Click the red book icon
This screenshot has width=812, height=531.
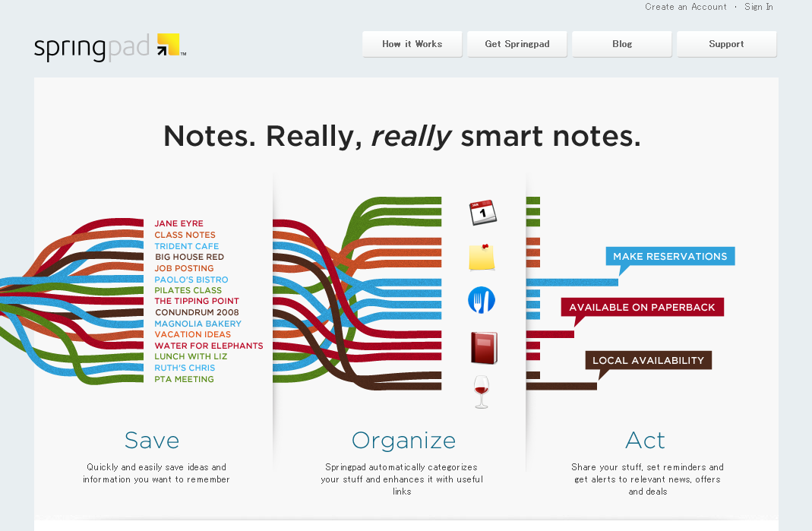pos(484,348)
